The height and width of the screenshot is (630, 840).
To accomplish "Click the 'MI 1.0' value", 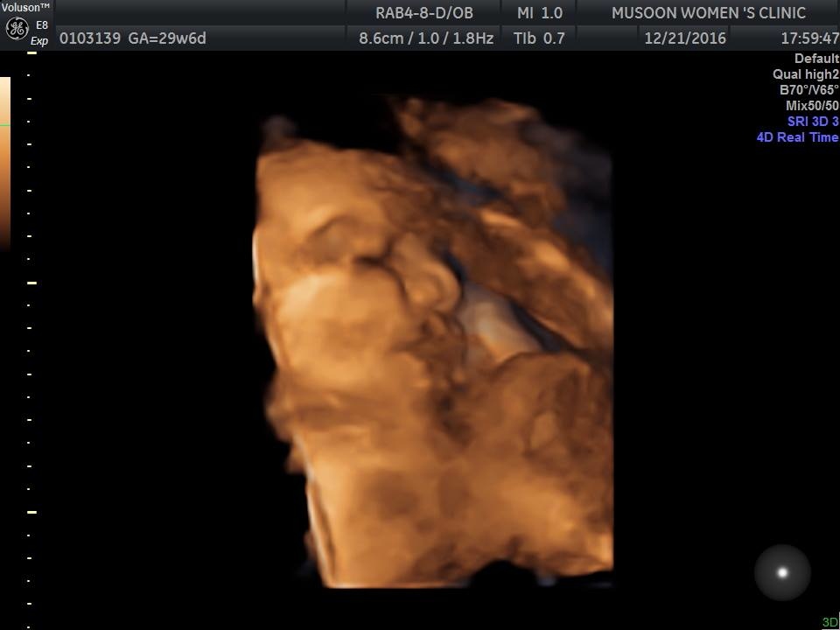I will click(x=540, y=13).
